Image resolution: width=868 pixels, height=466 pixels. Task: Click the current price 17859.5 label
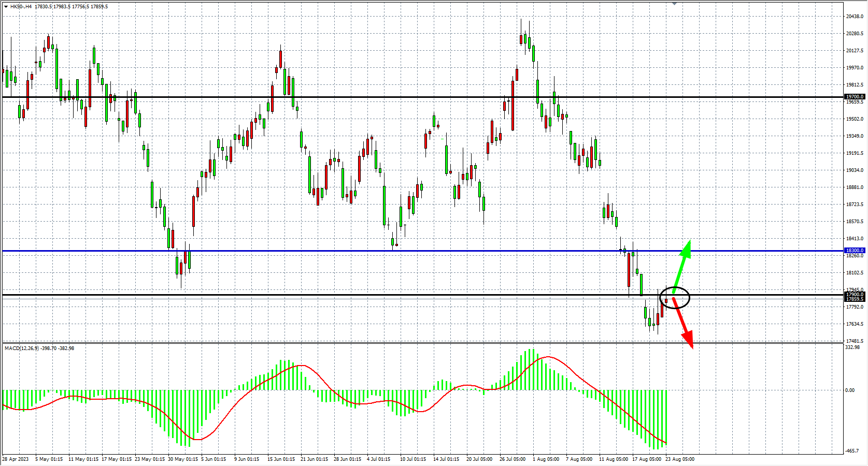pyautogui.click(x=855, y=299)
